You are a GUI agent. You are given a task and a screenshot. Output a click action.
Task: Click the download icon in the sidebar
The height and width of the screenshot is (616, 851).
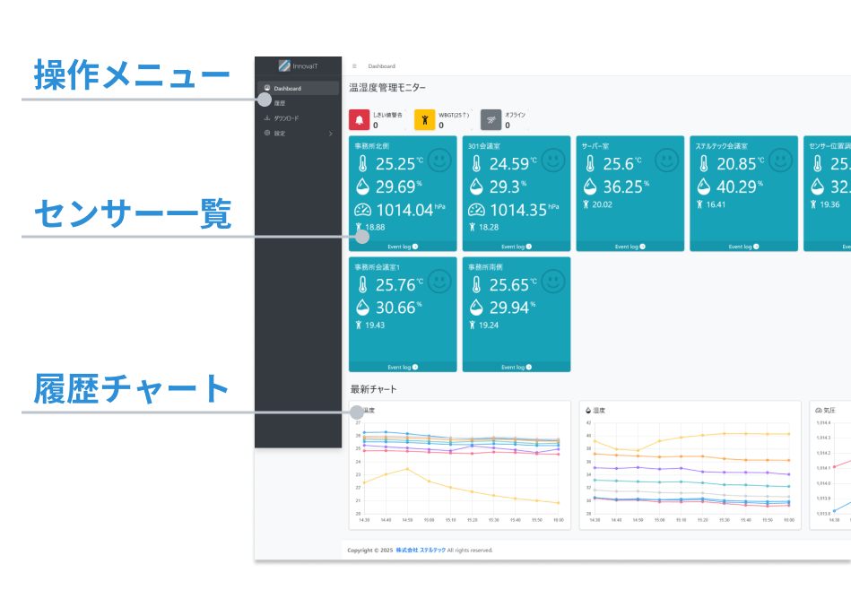point(267,117)
